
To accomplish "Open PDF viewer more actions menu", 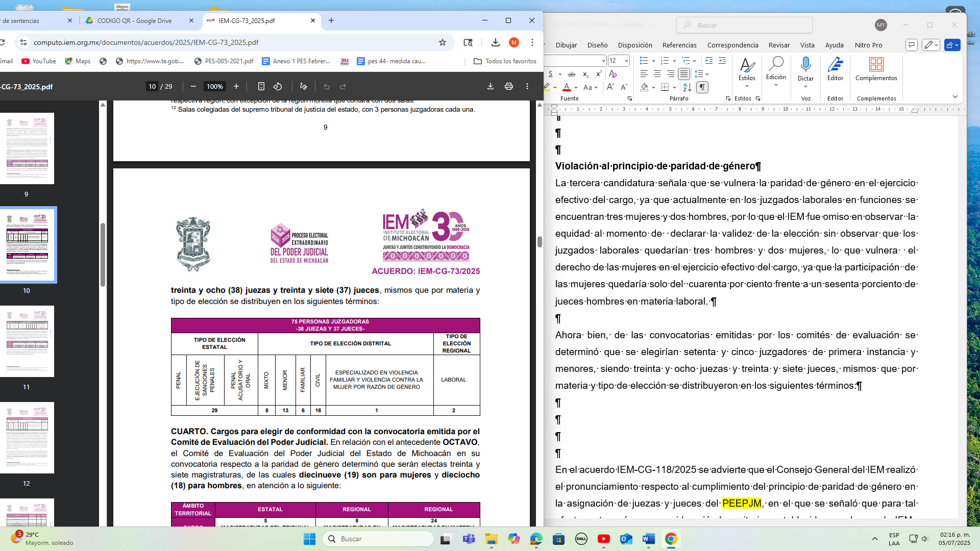I will point(527,87).
